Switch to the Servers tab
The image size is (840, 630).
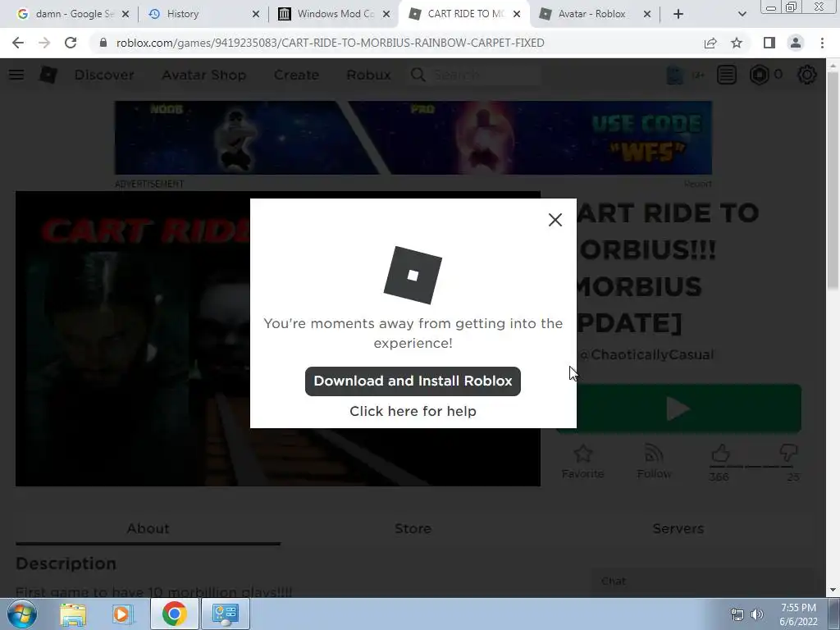[x=678, y=529]
